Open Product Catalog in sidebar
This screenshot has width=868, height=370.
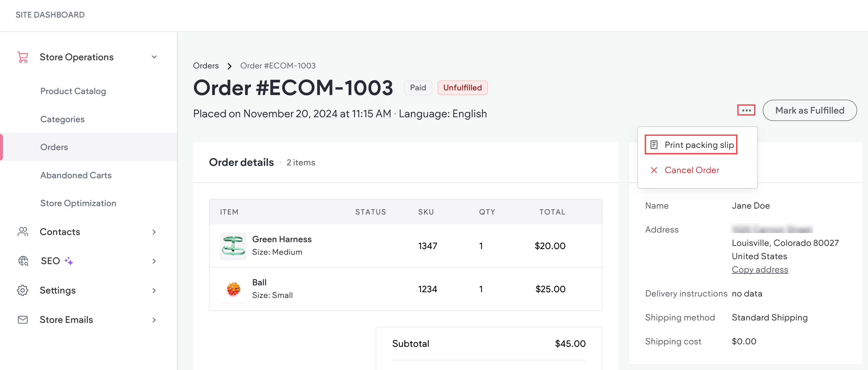point(73,91)
